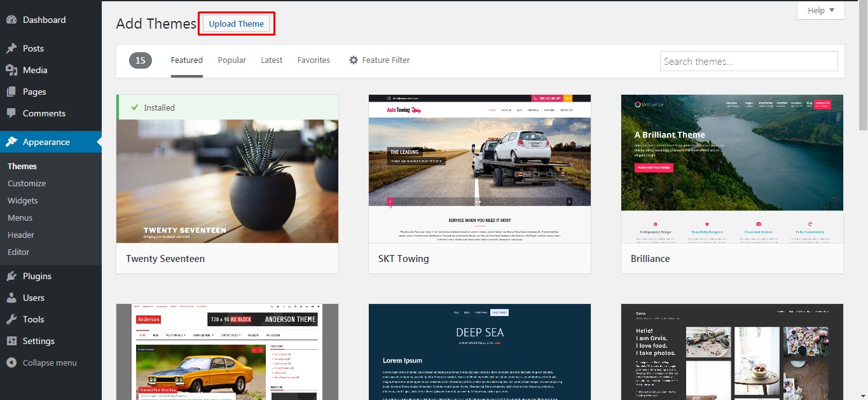Screen dimensions: 868x400
Task: Select the Posts pushpin icon
Action: pyautogui.click(x=13, y=48)
